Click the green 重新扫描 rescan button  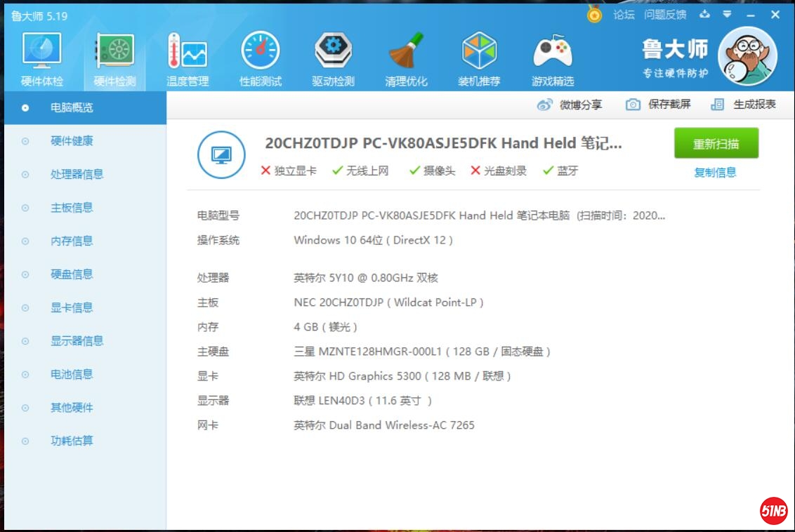pyautogui.click(x=716, y=144)
